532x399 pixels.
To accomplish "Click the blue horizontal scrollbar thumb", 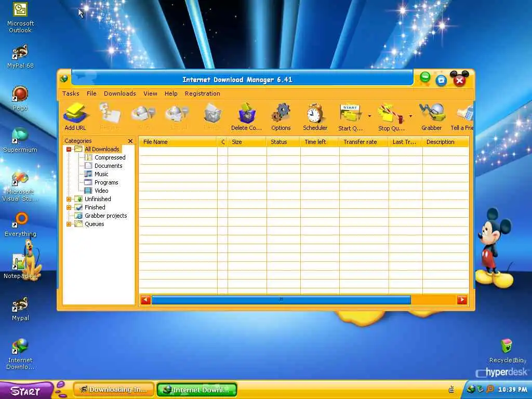I will tap(281, 300).
